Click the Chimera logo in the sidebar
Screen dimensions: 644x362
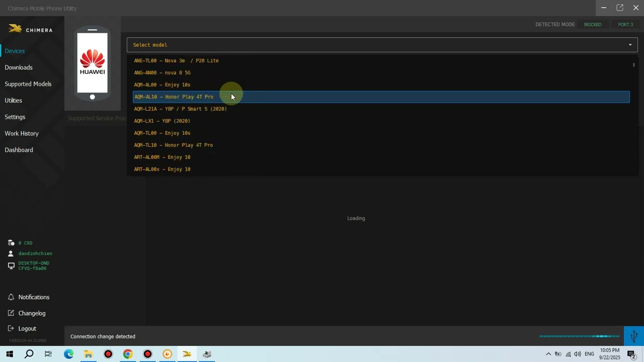pyautogui.click(x=31, y=29)
